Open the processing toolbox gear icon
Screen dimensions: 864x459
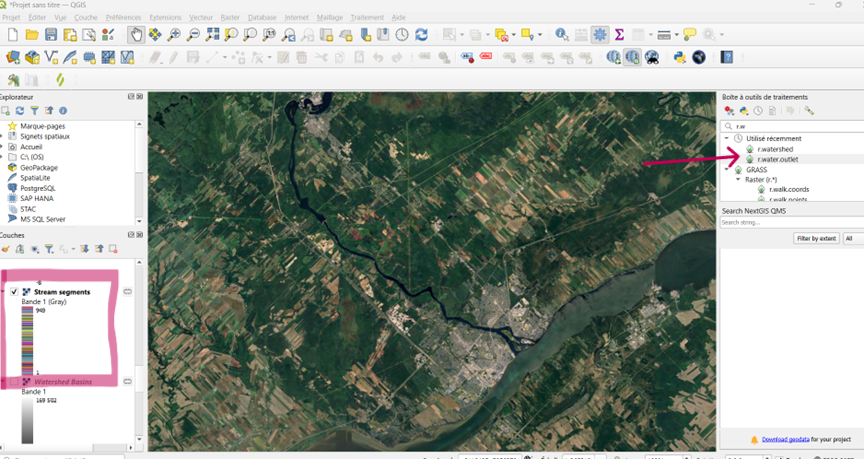click(600, 35)
